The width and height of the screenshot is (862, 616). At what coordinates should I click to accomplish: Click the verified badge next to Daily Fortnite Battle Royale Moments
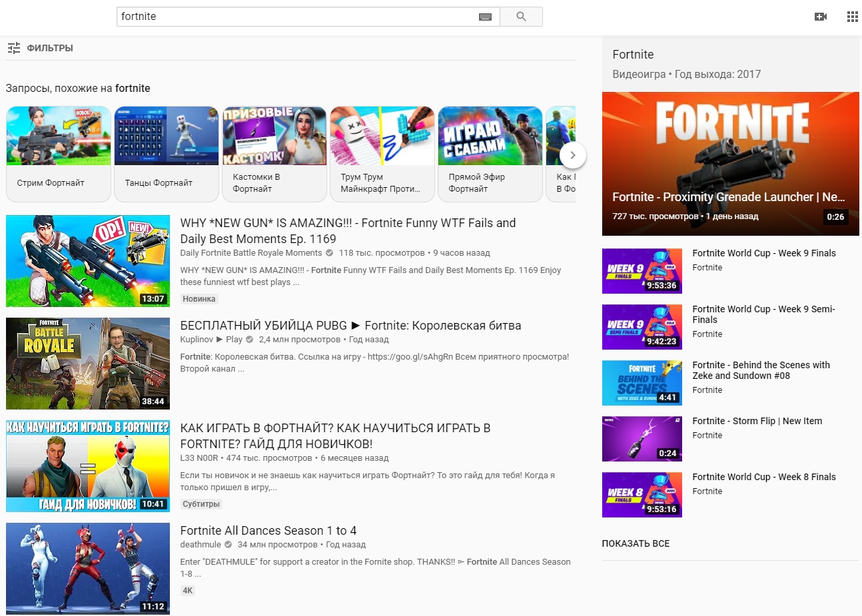pos(329,253)
